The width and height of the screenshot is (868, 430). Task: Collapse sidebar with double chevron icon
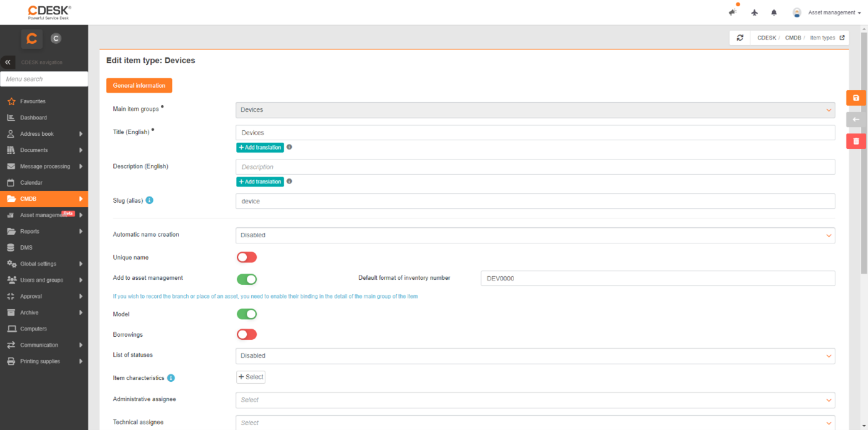[8, 62]
